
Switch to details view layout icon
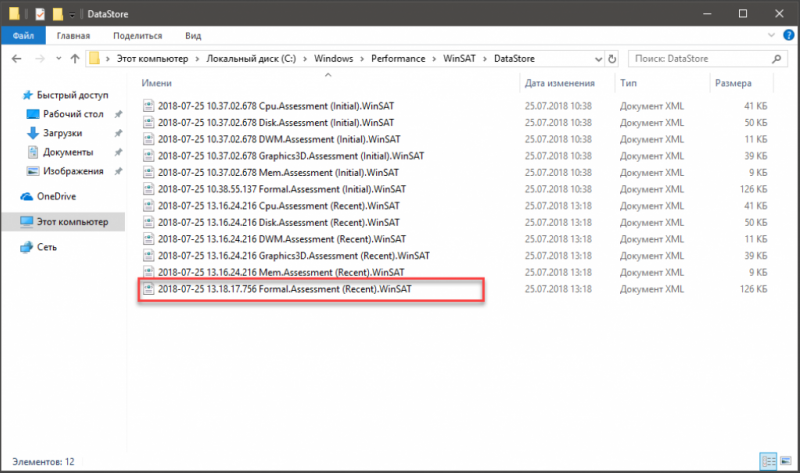click(768, 461)
